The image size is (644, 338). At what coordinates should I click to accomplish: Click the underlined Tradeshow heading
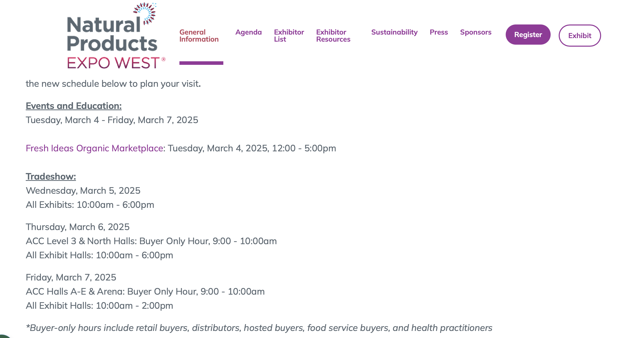tap(51, 177)
